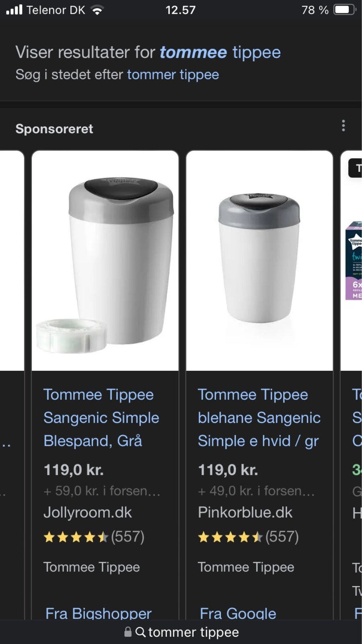This screenshot has width=362, height=644.
Task: Open the corrected tommee tippee results link
Action: coord(220,52)
